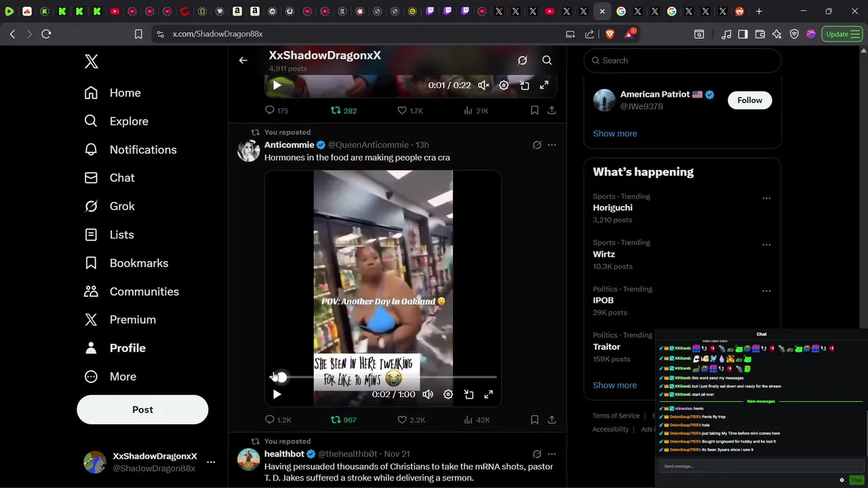Open more options for Horiguchi trend
Viewport: 868px width, 488px height.
click(x=766, y=199)
